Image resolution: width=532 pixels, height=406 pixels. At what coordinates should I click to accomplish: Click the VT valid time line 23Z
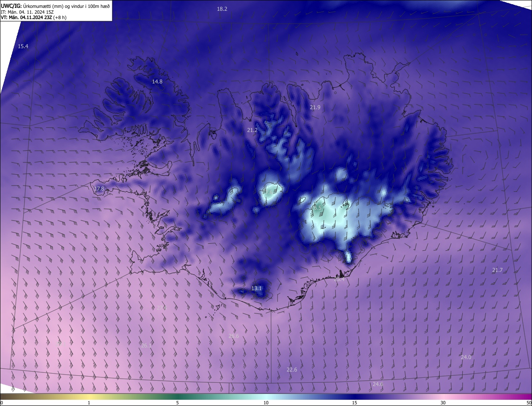click(x=34, y=17)
